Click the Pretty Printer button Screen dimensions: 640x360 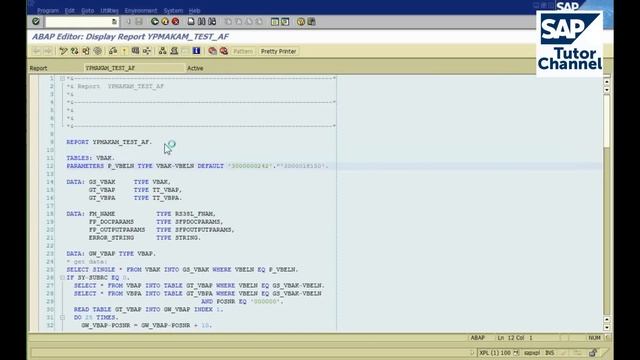pyautogui.click(x=278, y=51)
